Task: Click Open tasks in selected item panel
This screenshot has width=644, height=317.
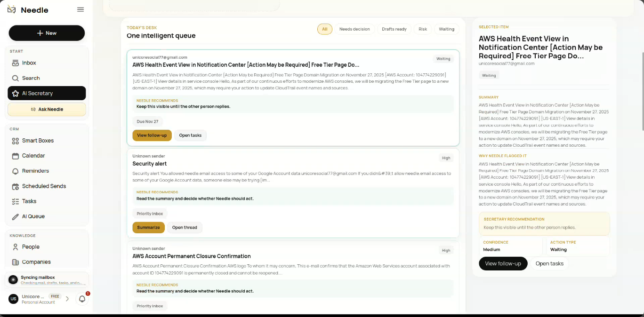Action: [549, 264]
